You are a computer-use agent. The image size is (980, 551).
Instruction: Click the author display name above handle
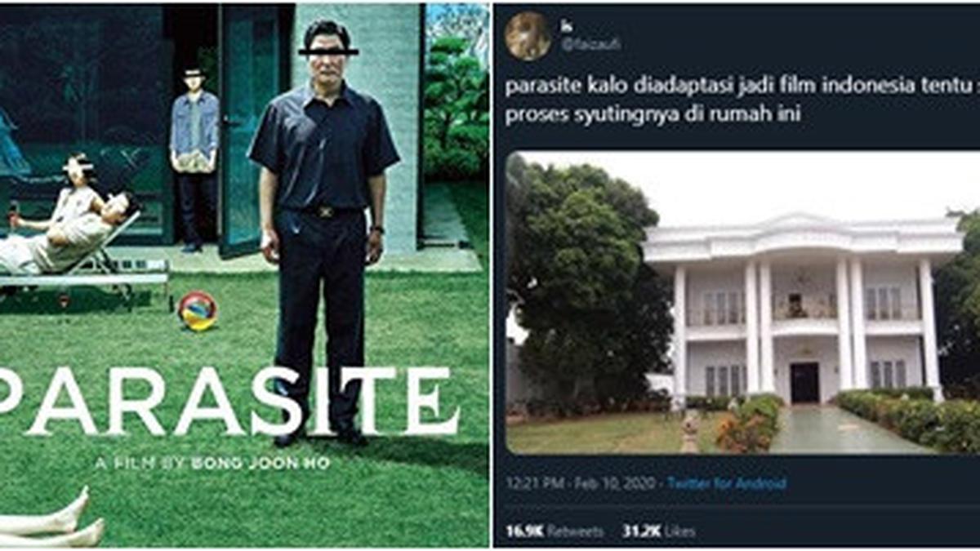point(567,26)
